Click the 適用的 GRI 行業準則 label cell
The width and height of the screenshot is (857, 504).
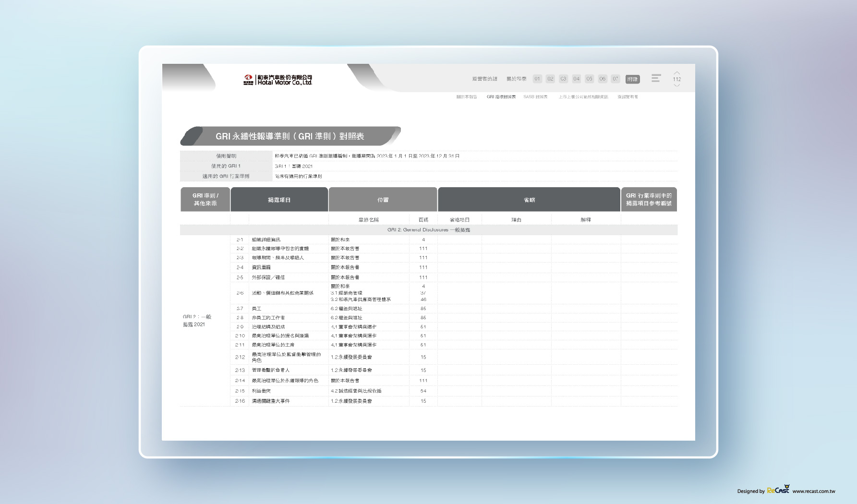coord(226,176)
